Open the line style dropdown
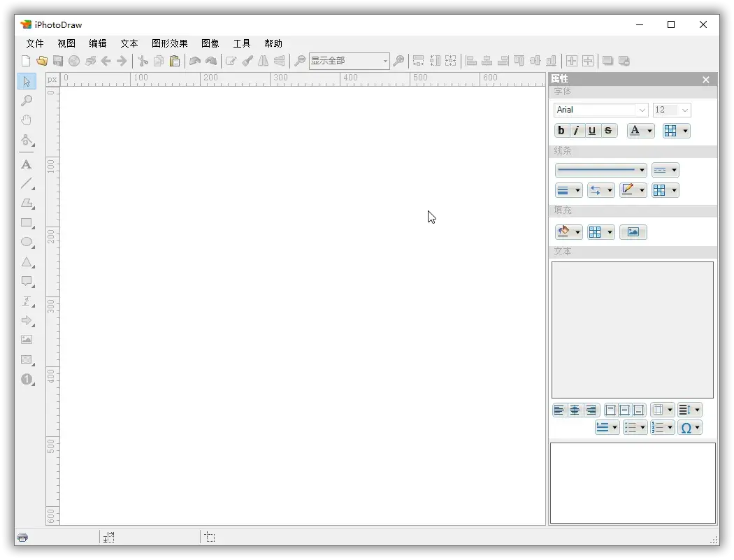The height and width of the screenshot is (560, 734). 601,170
